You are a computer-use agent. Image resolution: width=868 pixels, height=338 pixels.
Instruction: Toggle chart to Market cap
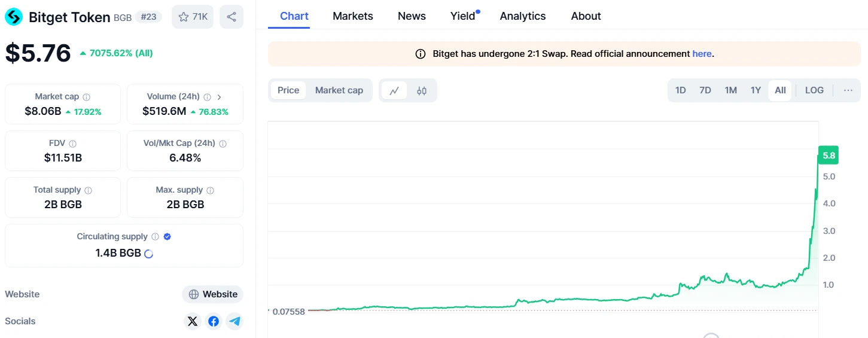coord(339,90)
